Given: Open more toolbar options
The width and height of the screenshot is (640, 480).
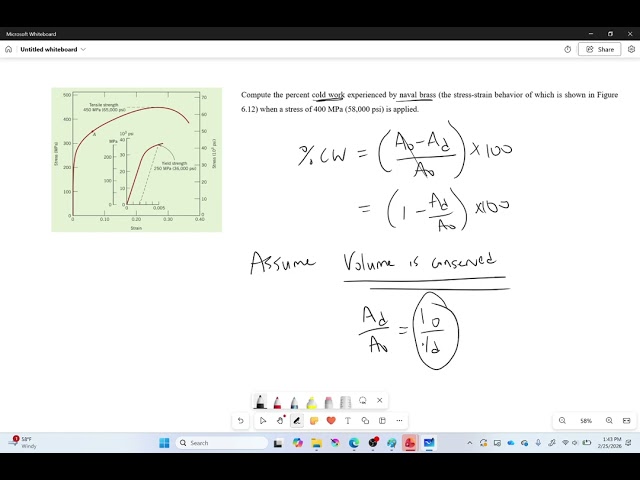Looking at the screenshot, I should 399,420.
